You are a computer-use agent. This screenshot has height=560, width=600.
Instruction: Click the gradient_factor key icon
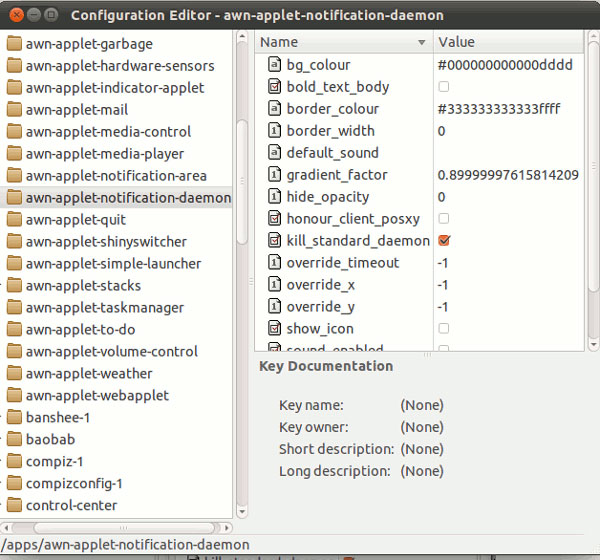[275, 175]
